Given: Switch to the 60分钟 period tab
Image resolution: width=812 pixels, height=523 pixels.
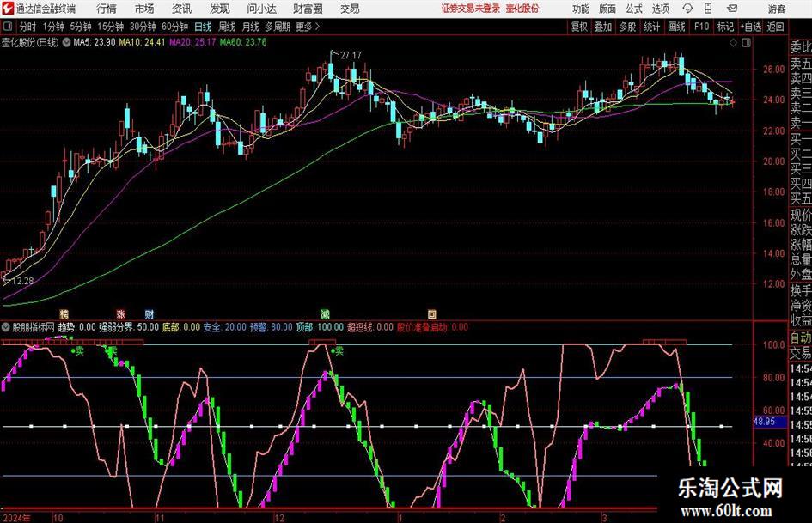Looking at the screenshot, I should point(175,27).
